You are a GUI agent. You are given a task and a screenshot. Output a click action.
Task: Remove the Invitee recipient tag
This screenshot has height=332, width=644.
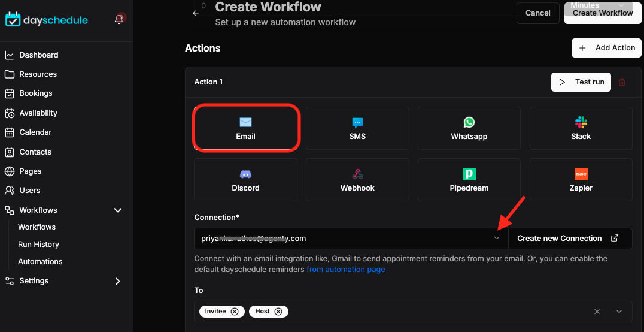click(235, 312)
